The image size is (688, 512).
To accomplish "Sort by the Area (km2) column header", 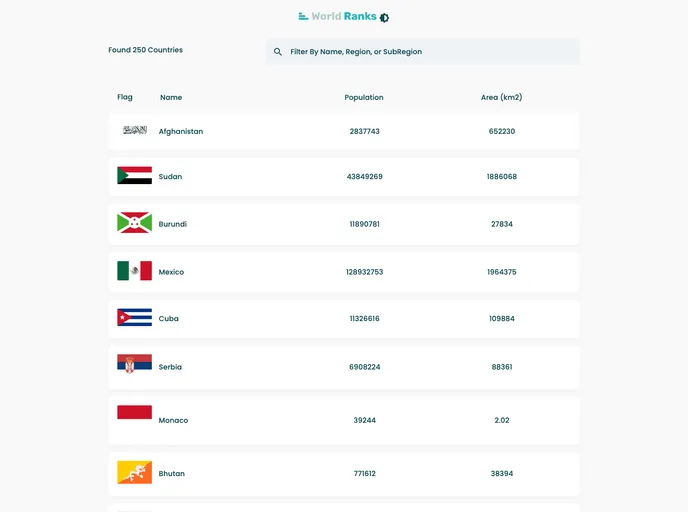I will pos(501,98).
